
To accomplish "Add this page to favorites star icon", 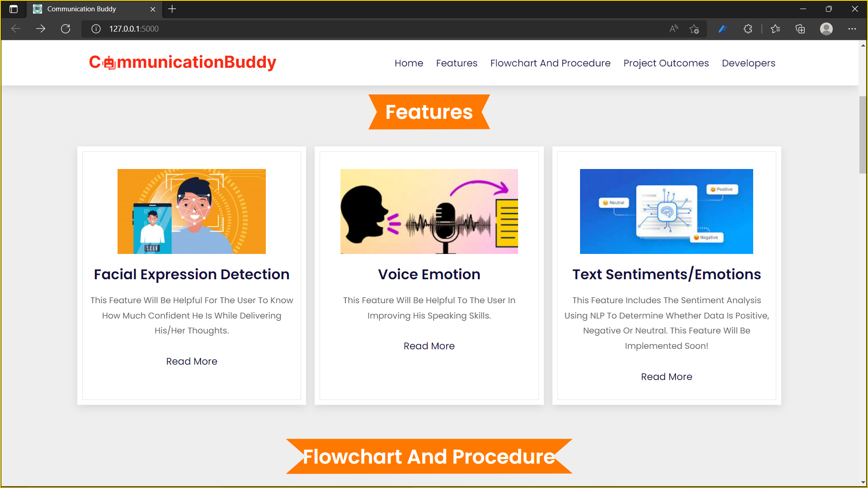I will 694,29.
